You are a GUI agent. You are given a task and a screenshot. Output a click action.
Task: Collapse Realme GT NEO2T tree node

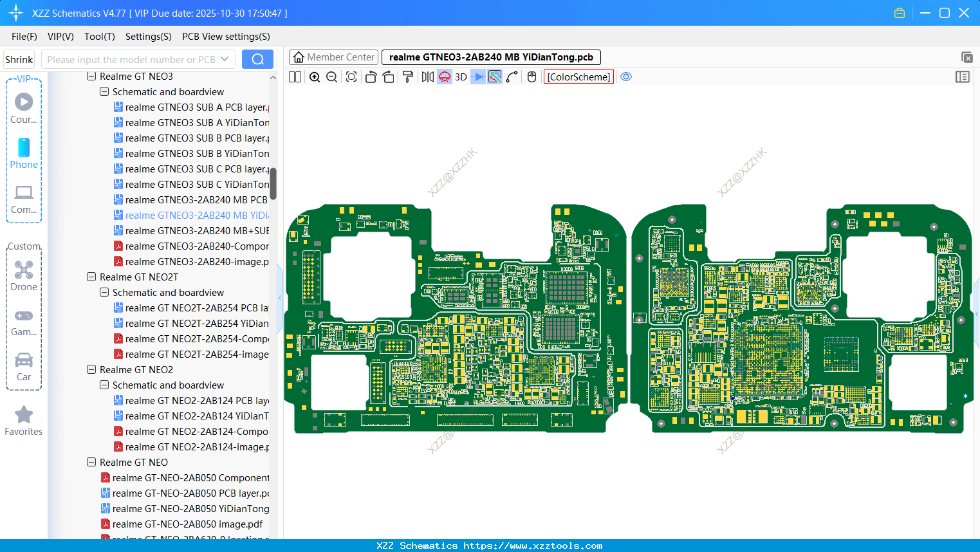coord(91,277)
